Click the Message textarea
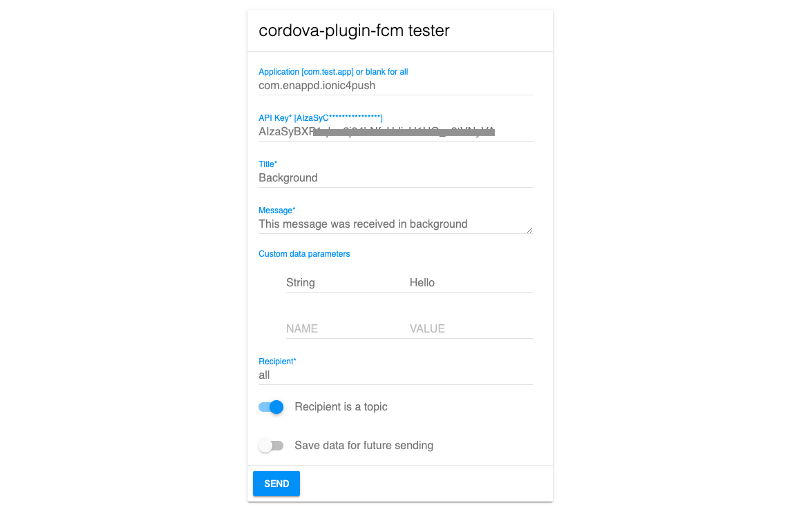This screenshot has height=511, width=800. (x=390, y=224)
